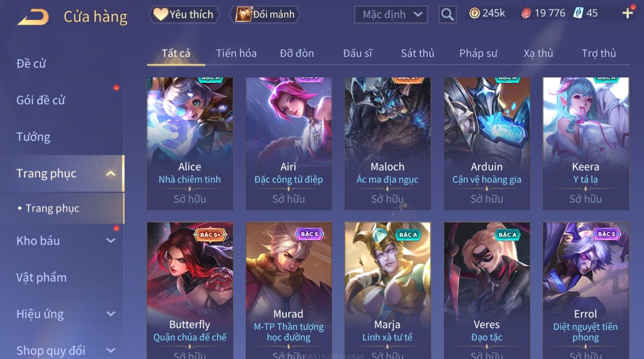Add currency with the plus icon
Viewport: 644px width, 359px height.
pyautogui.click(x=627, y=13)
